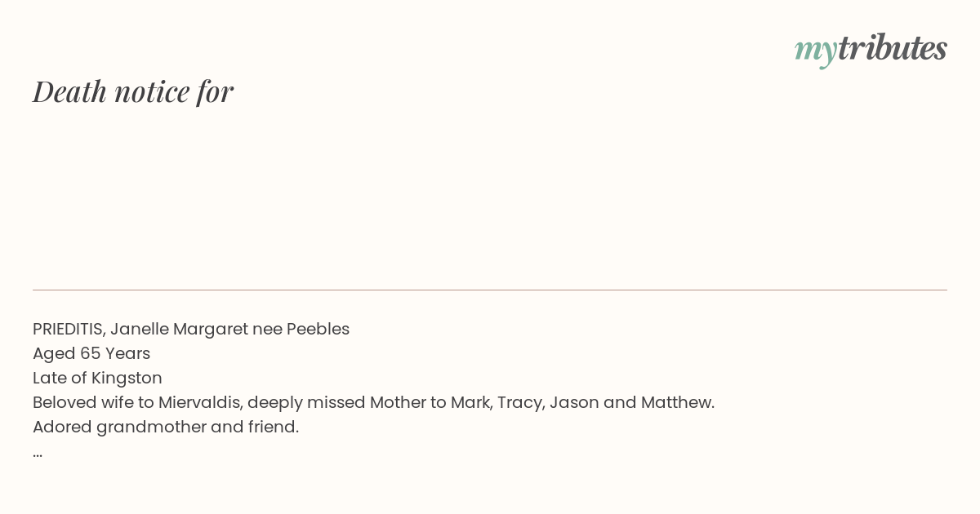Click the green "my" in the logo

point(815,52)
